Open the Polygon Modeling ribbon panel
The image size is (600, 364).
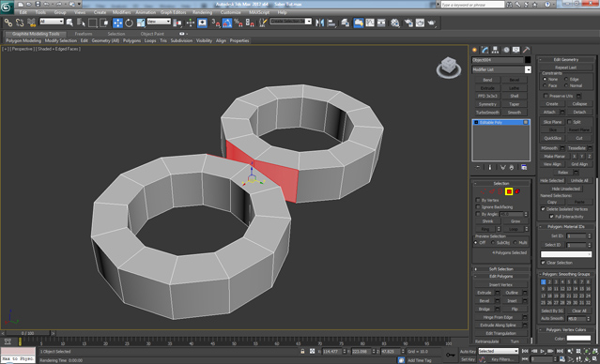(x=23, y=40)
